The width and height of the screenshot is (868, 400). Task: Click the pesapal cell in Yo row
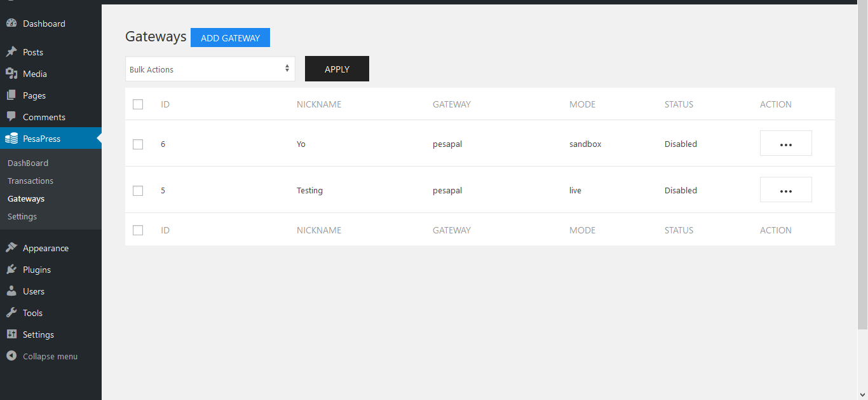(447, 144)
